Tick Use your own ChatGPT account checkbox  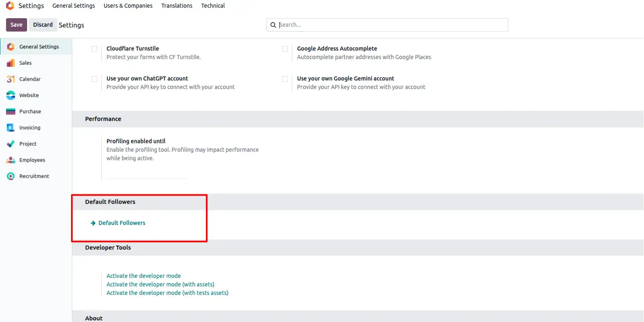(94, 79)
